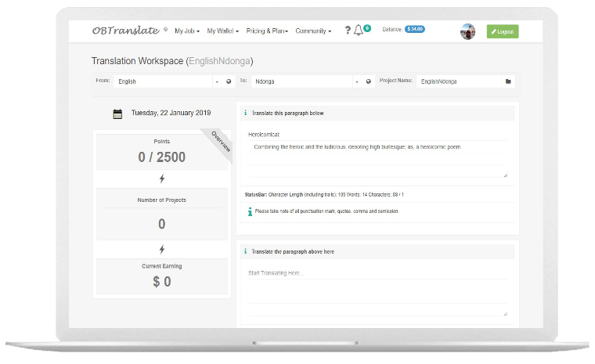
Task: Click the info icon beside 'Translate this paragraph below'
Action: (245, 113)
